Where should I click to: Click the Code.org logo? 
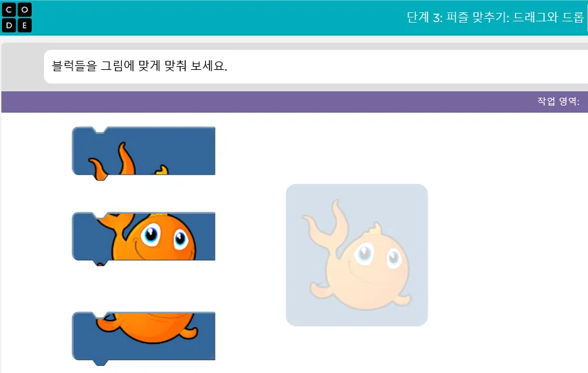pos(17,17)
